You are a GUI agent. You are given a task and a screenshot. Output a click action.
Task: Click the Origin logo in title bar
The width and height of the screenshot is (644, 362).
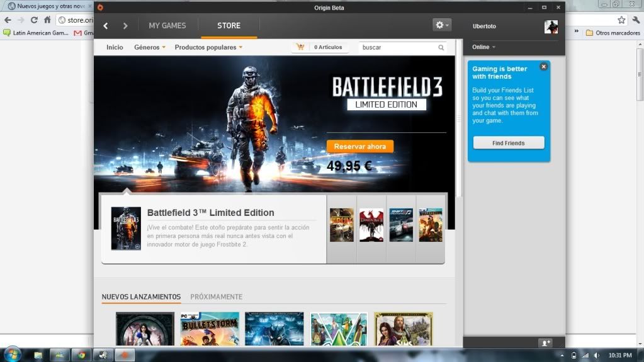tap(100, 8)
